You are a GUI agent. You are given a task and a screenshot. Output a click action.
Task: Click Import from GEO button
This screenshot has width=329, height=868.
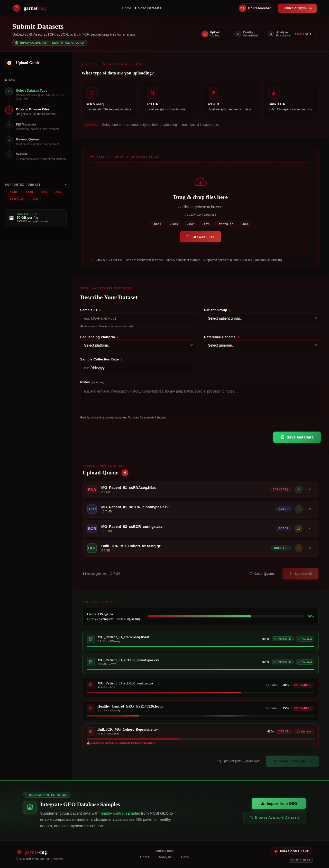279,804
